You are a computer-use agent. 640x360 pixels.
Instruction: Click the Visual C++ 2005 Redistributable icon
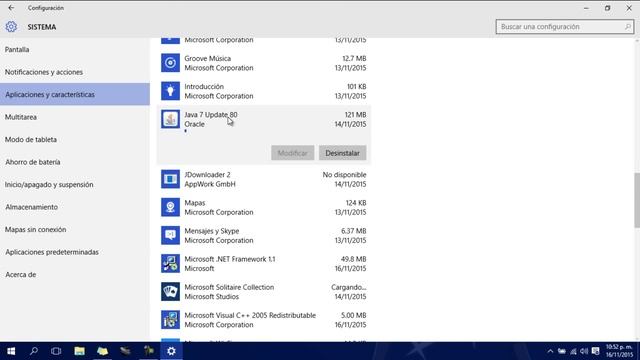170,320
